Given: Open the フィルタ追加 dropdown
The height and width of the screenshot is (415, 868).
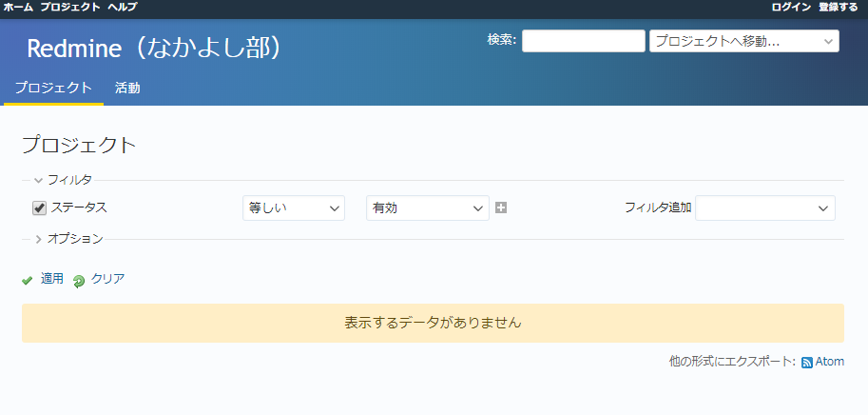Looking at the screenshot, I should click(765, 207).
